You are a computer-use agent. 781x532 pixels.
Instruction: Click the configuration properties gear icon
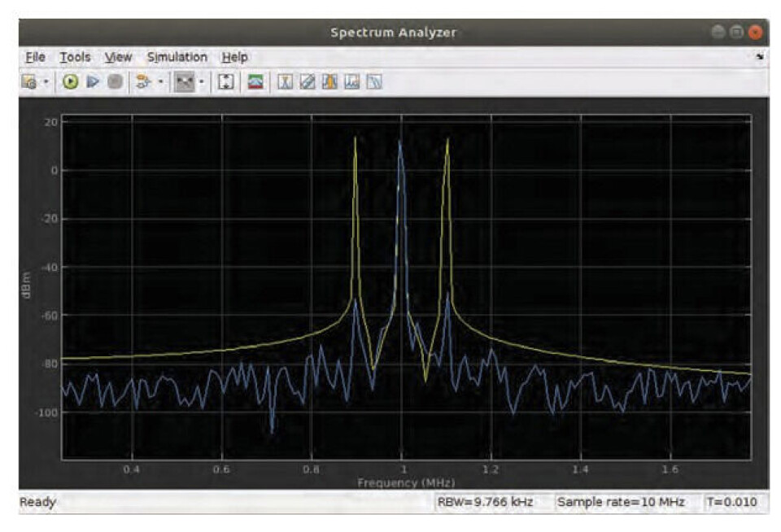point(29,81)
